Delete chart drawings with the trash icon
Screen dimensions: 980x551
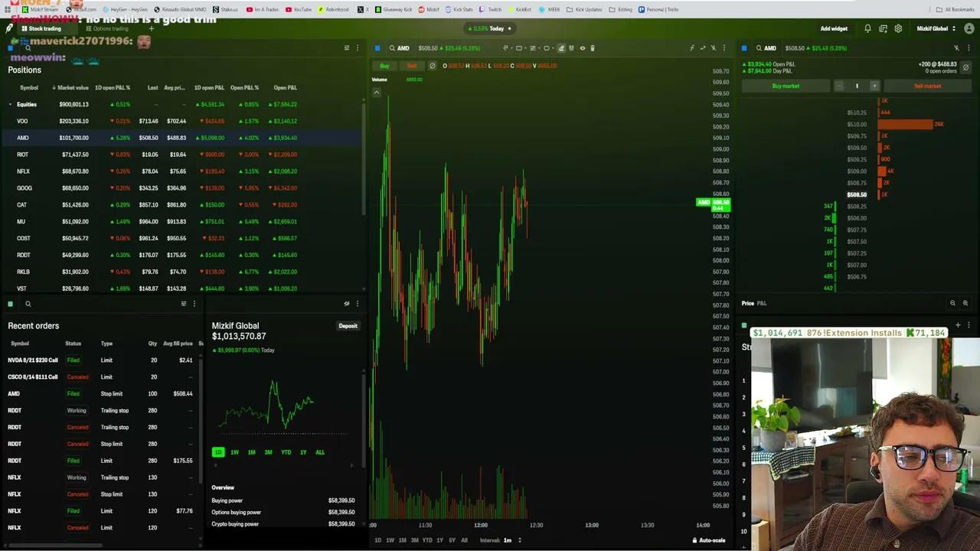tap(592, 48)
